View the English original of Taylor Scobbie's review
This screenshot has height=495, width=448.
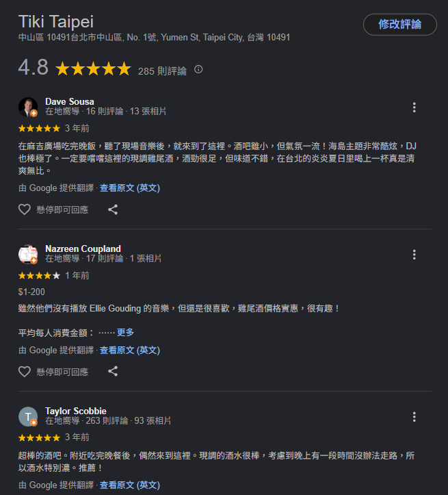click(x=129, y=485)
